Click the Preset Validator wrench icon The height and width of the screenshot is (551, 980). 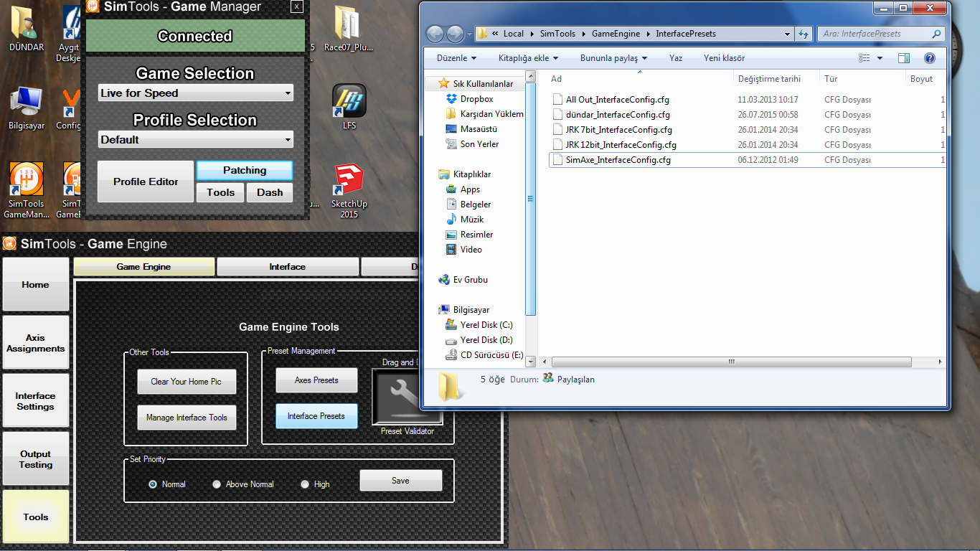click(x=407, y=397)
